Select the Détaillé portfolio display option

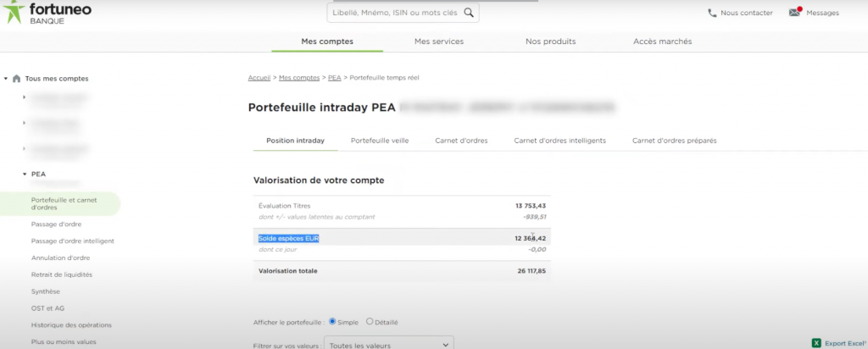(x=370, y=322)
